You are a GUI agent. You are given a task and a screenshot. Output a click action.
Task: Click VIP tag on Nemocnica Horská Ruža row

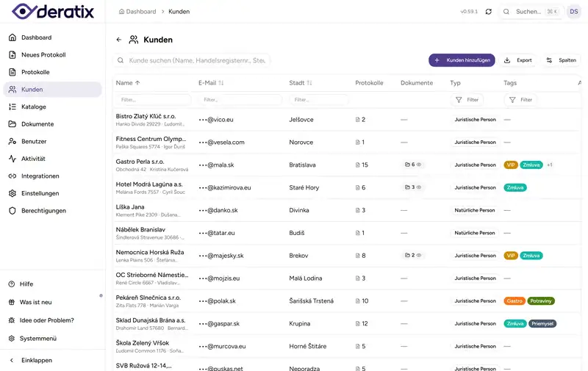(511, 256)
